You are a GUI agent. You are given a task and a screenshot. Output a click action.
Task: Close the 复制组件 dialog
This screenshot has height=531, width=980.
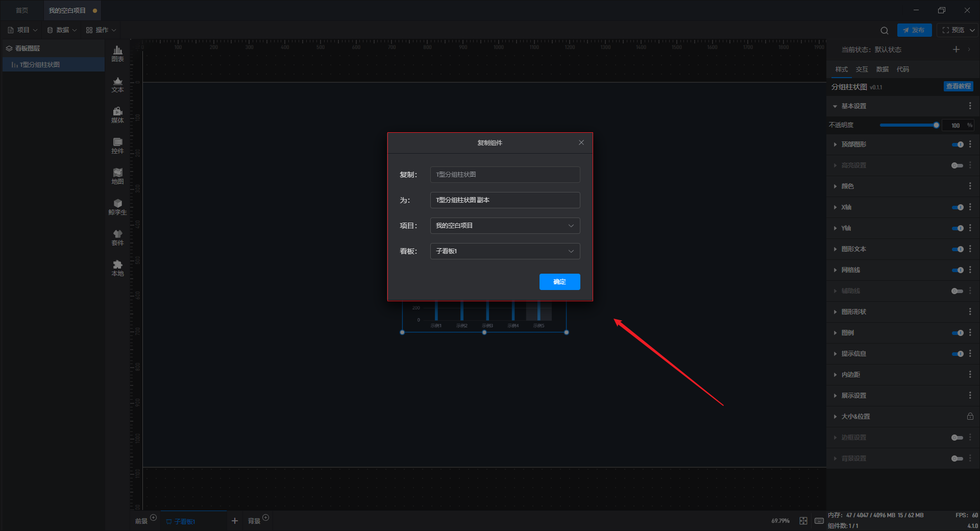pos(581,142)
